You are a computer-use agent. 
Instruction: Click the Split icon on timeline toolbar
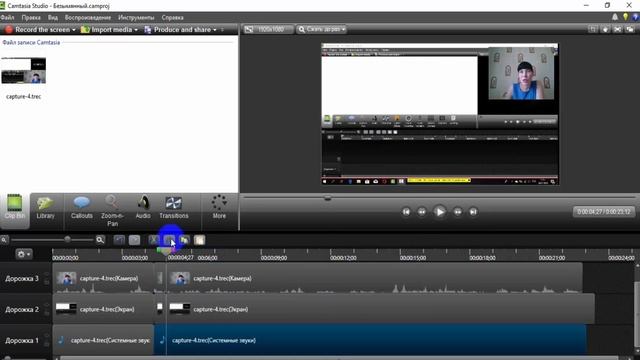click(169, 240)
